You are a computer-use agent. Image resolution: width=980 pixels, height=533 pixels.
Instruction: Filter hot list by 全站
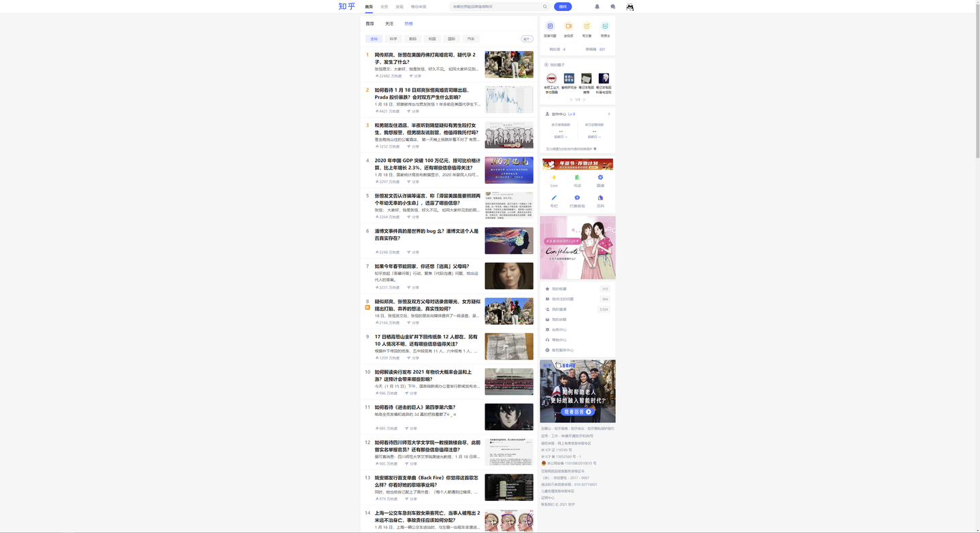click(x=374, y=39)
